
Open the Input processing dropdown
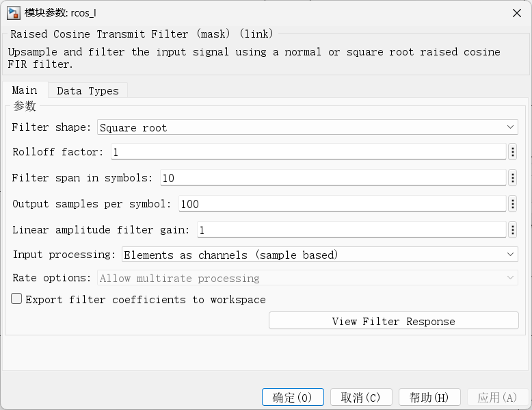tap(319, 255)
